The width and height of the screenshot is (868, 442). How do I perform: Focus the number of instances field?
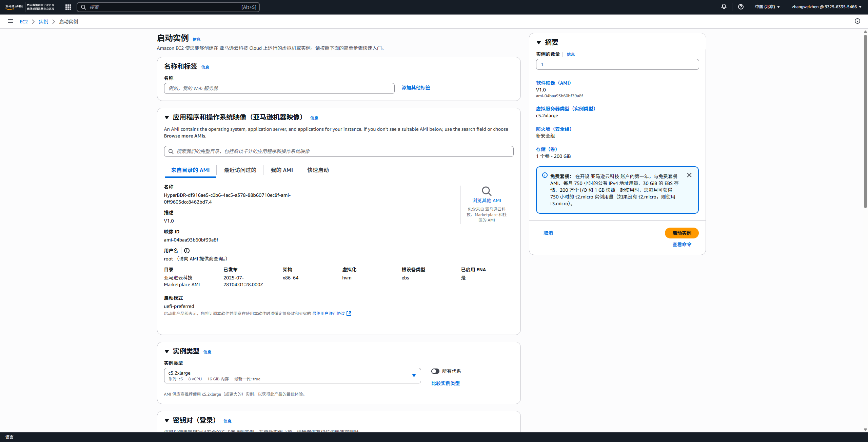(x=617, y=64)
